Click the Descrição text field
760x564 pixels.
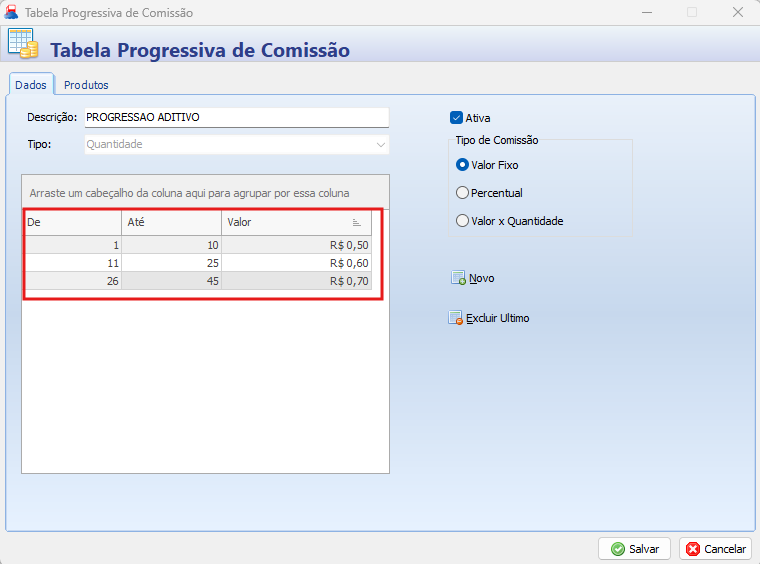click(236, 117)
